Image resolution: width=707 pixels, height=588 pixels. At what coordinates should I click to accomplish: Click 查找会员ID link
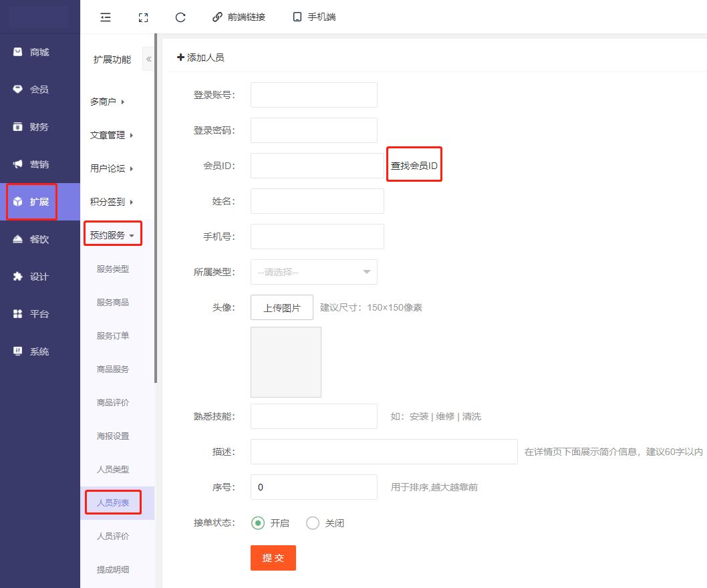pyautogui.click(x=414, y=166)
